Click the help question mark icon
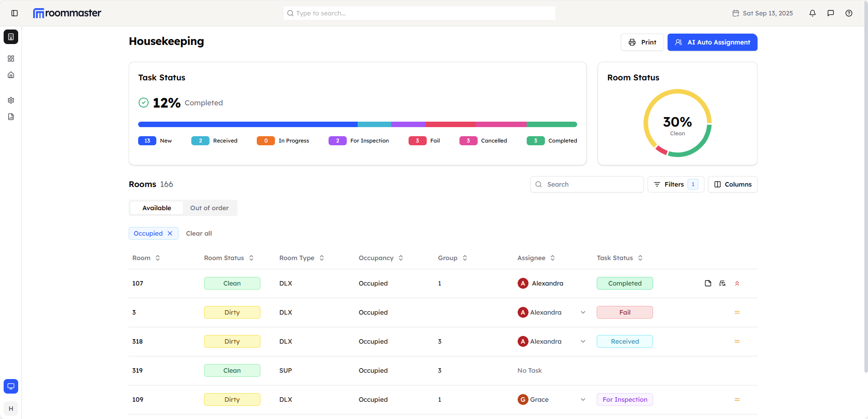The image size is (868, 419). tap(849, 13)
